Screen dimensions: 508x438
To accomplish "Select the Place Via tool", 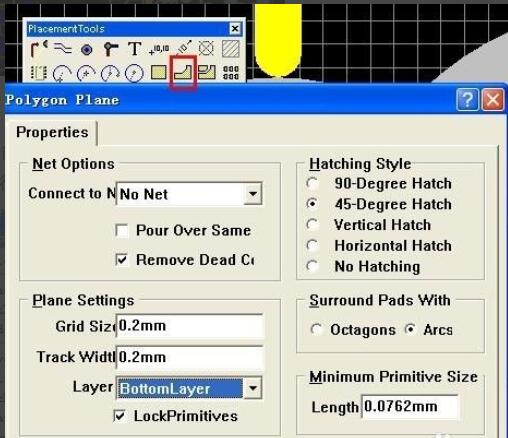I will [x=111, y=49].
